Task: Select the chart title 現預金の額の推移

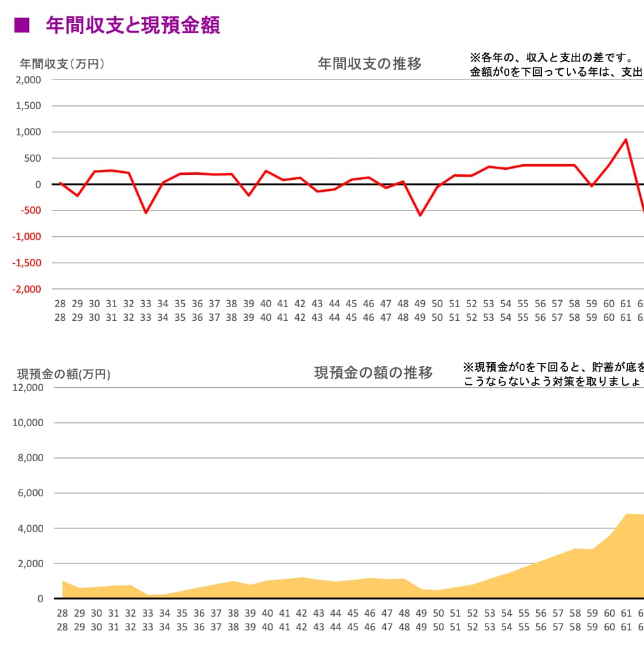Action: pos(373,373)
